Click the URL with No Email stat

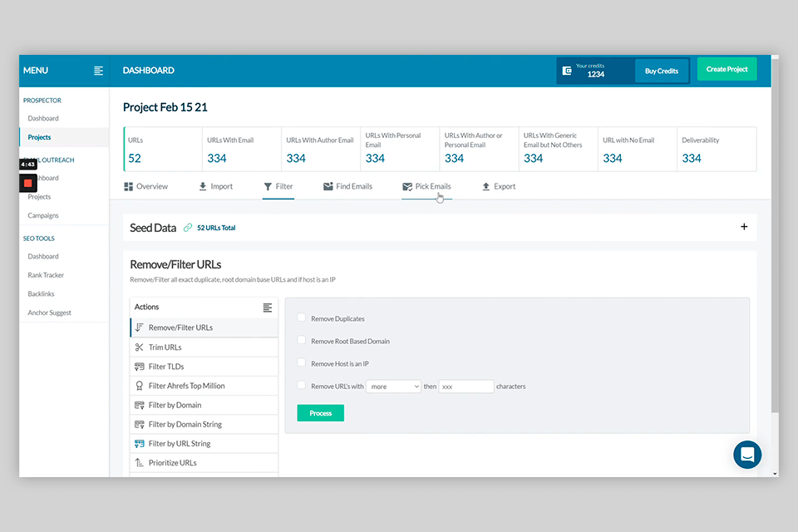point(638,149)
